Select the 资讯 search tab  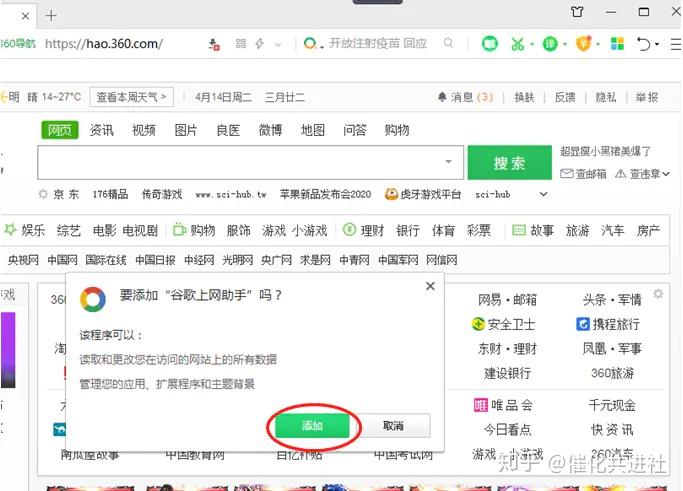tap(101, 130)
